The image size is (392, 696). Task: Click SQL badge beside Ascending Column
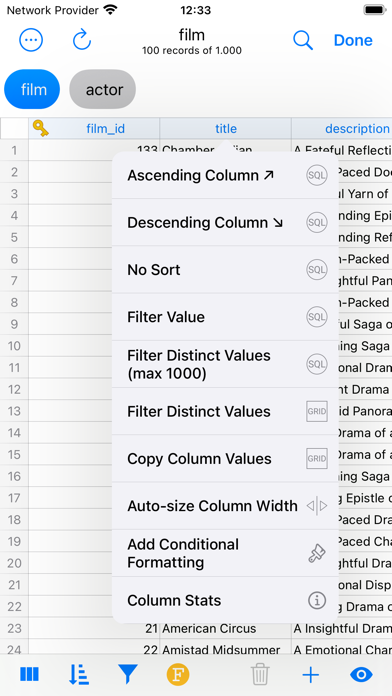point(317,176)
